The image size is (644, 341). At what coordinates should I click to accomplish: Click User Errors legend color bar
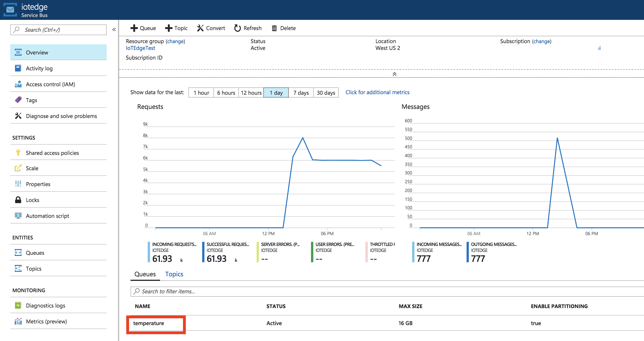tap(312, 252)
